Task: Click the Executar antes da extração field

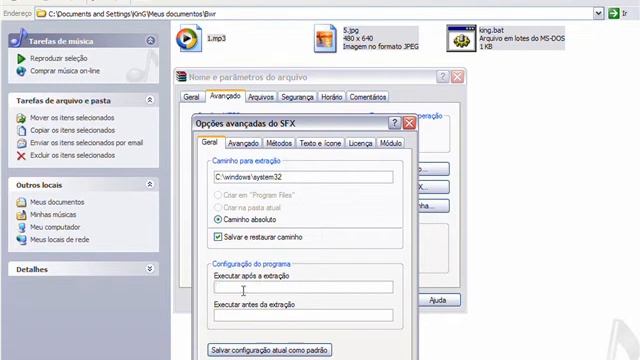Action: (303, 316)
